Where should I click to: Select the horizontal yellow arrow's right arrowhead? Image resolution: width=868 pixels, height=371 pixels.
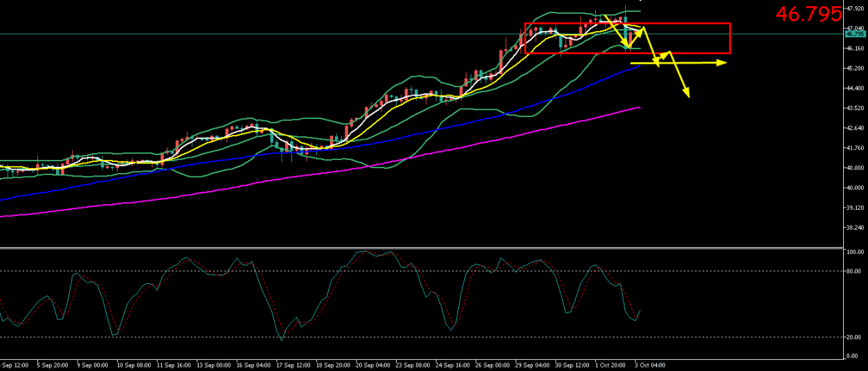point(722,63)
